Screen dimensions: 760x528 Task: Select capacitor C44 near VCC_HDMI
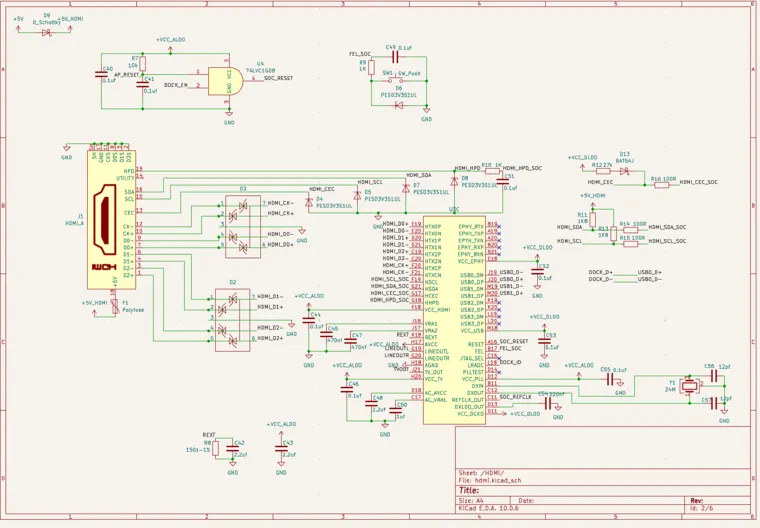pyautogui.click(x=309, y=320)
